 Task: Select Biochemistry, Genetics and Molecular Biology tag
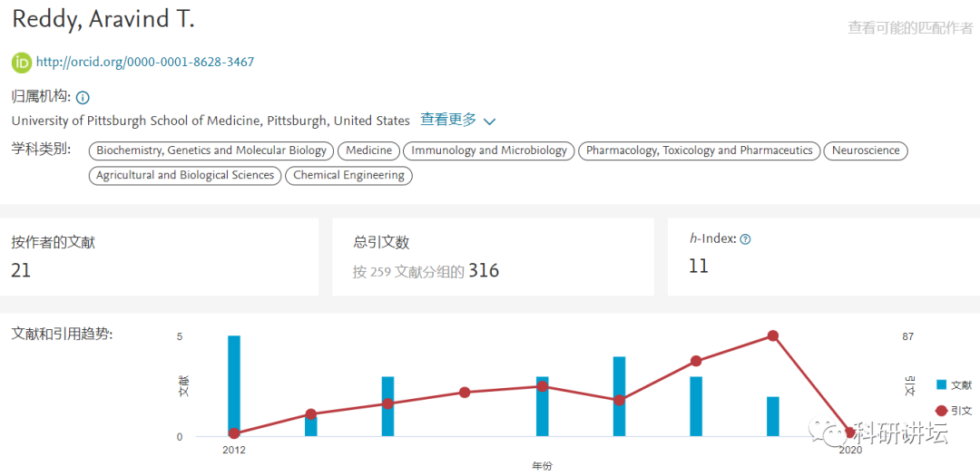coord(211,151)
